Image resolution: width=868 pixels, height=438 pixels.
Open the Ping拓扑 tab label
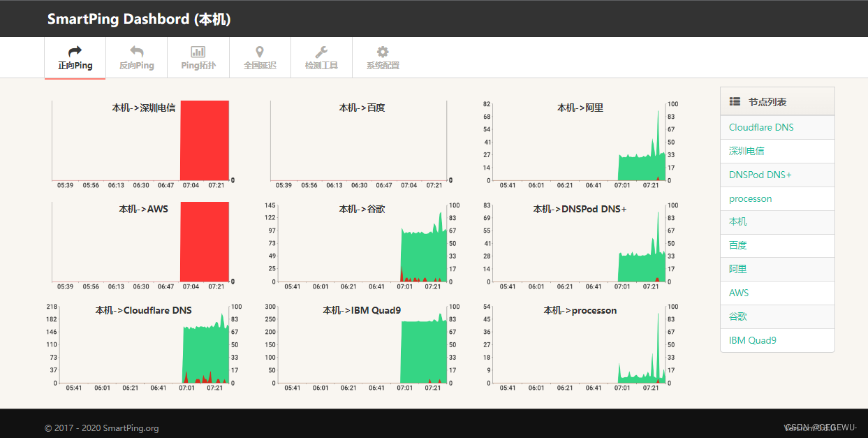tap(198, 66)
